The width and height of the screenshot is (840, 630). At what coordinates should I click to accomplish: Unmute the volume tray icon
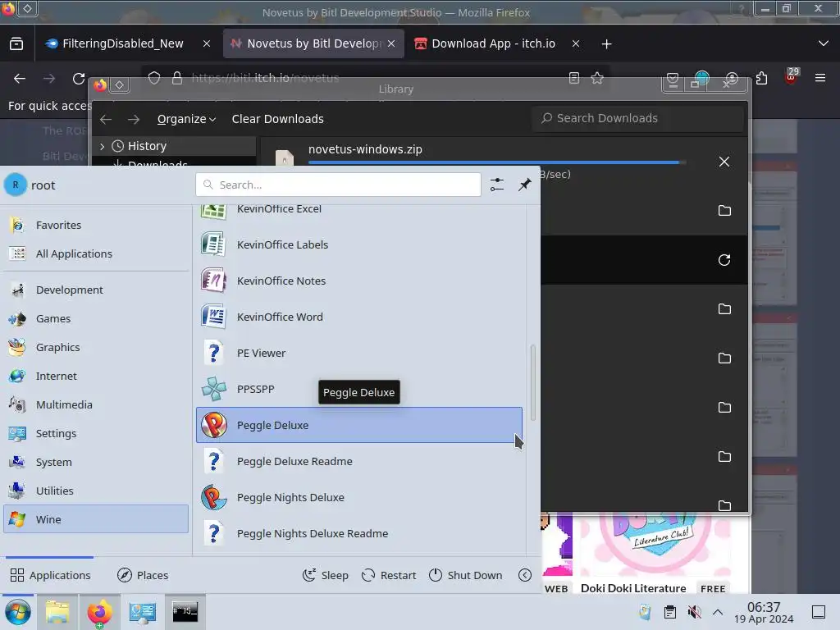694,612
